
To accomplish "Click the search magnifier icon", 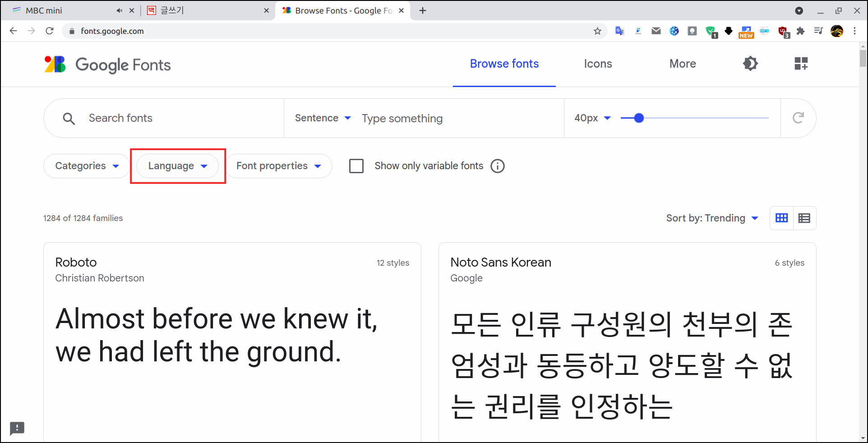I will (69, 119).
